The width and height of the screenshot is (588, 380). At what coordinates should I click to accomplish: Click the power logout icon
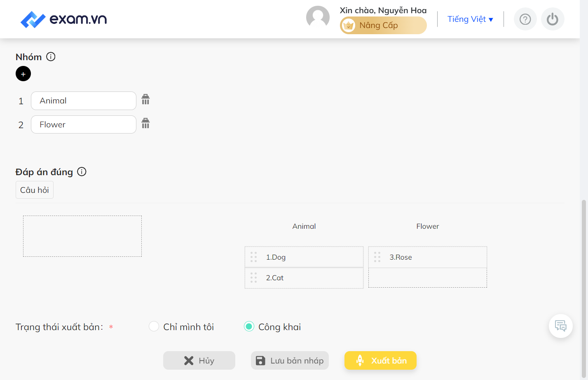[552, 19]
